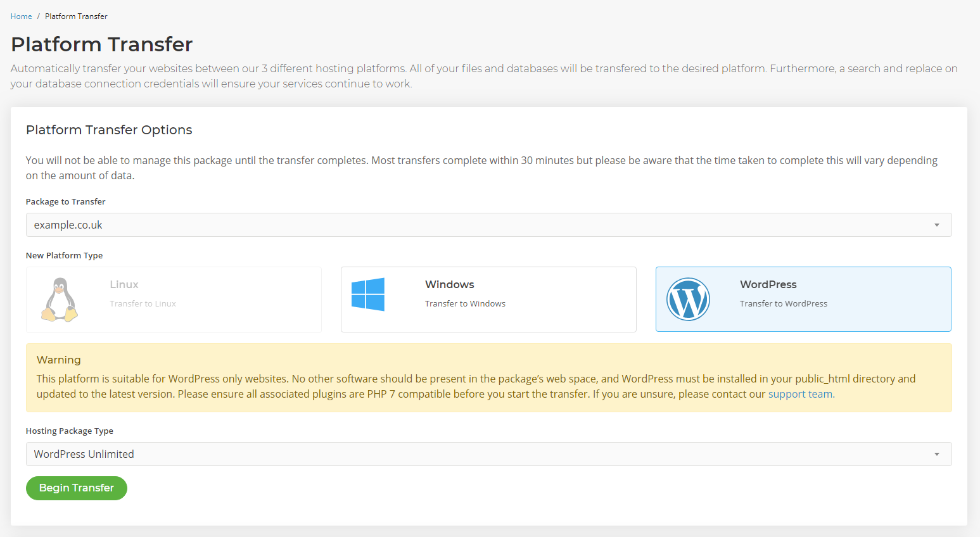
Task: Open the Package to Transfer dropdown
Action: point(488,225)
